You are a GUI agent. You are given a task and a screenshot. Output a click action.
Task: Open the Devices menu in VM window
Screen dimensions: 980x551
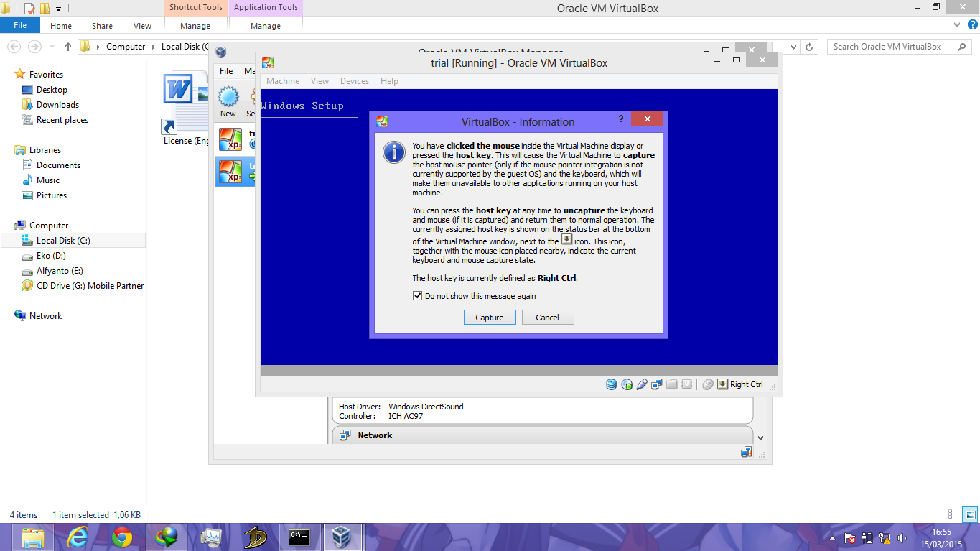click(355, 81)
